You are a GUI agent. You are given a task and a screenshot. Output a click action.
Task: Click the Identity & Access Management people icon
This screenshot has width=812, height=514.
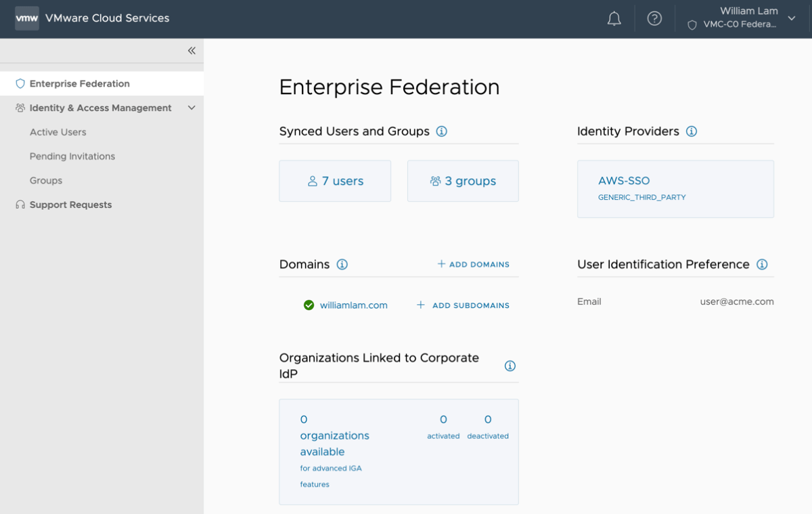[20, 108]
